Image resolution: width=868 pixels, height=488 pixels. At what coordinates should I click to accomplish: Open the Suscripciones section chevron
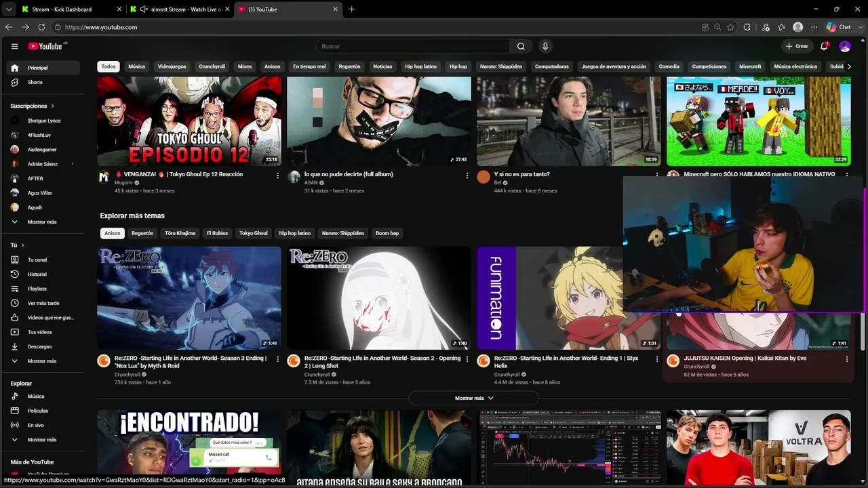pyautogui.click(x=52, y=106)
